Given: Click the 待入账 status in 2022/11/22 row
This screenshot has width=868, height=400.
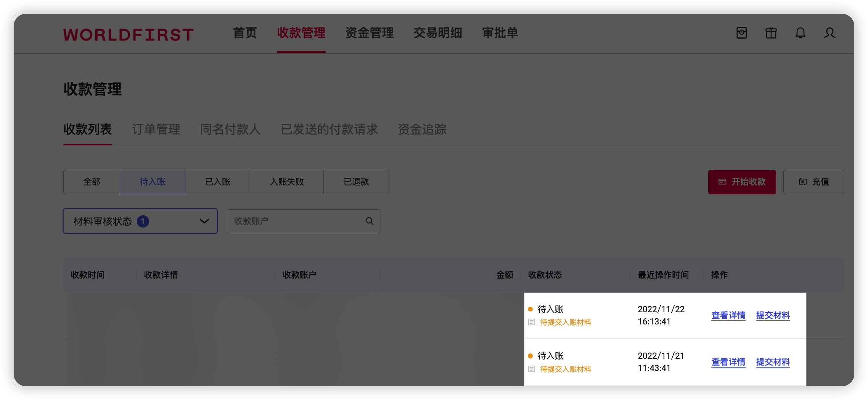Looking at the screenshot, I should (x=550, y=309).
